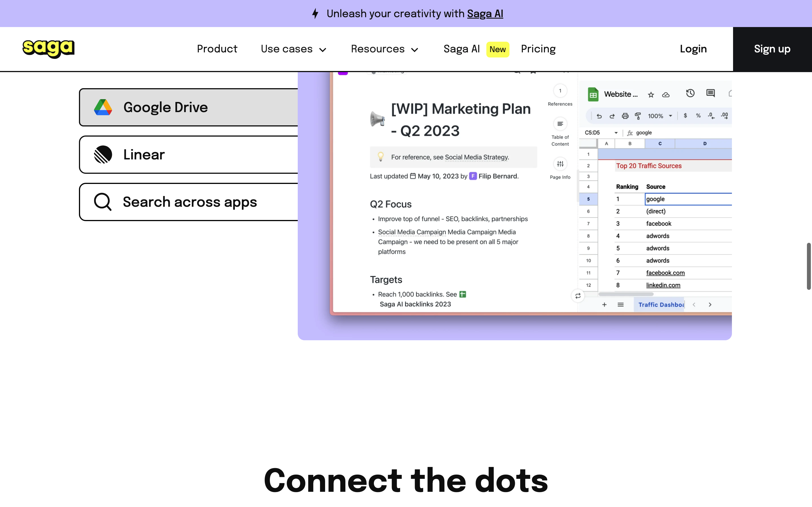Open the Page Info sliders icon

(x=560, y=164)
